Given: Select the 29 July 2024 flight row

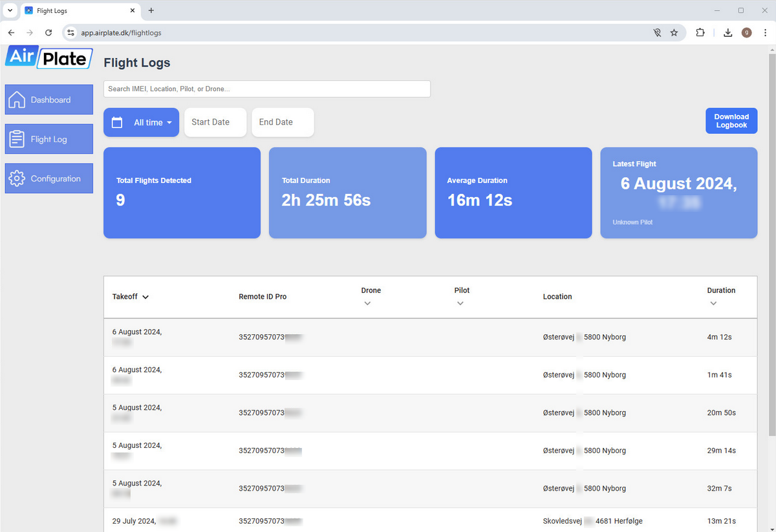Looking at the screenshot, I should 430,520.
